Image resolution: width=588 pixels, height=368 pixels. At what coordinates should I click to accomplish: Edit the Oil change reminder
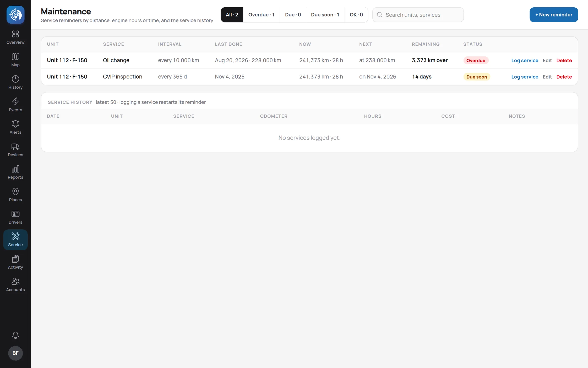[x=547, y=60]
